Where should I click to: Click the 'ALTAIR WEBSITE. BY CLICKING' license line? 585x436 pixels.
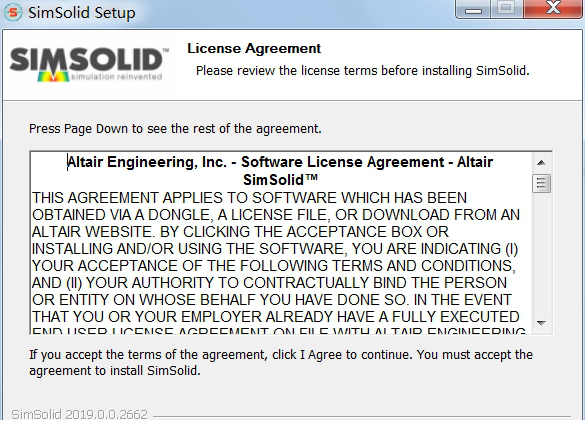coord(240,232)
